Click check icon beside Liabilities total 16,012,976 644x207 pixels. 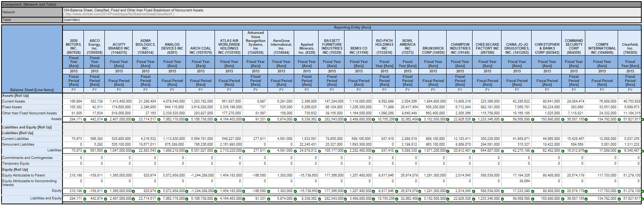coord(586,151)
